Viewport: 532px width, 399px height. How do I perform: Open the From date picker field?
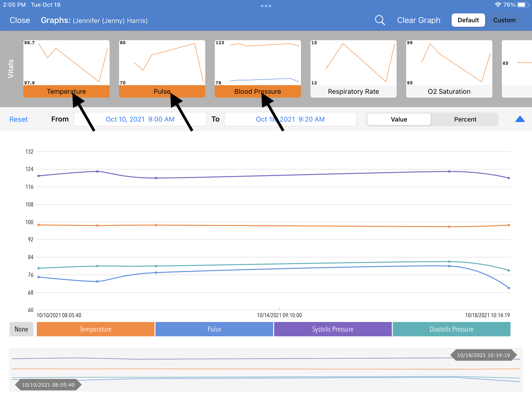140,119
